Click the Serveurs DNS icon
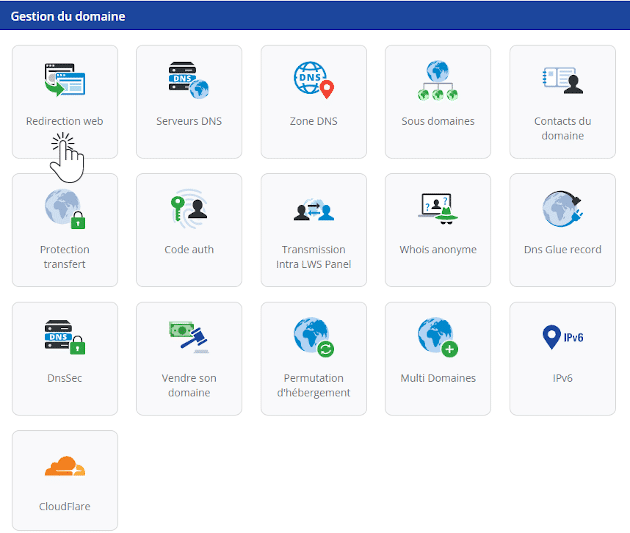 189,80
